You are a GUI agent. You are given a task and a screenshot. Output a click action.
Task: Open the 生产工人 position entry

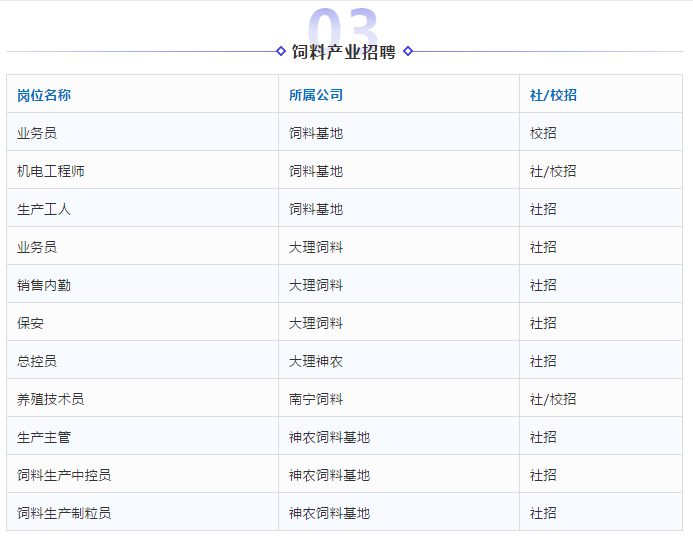point(44,209)
